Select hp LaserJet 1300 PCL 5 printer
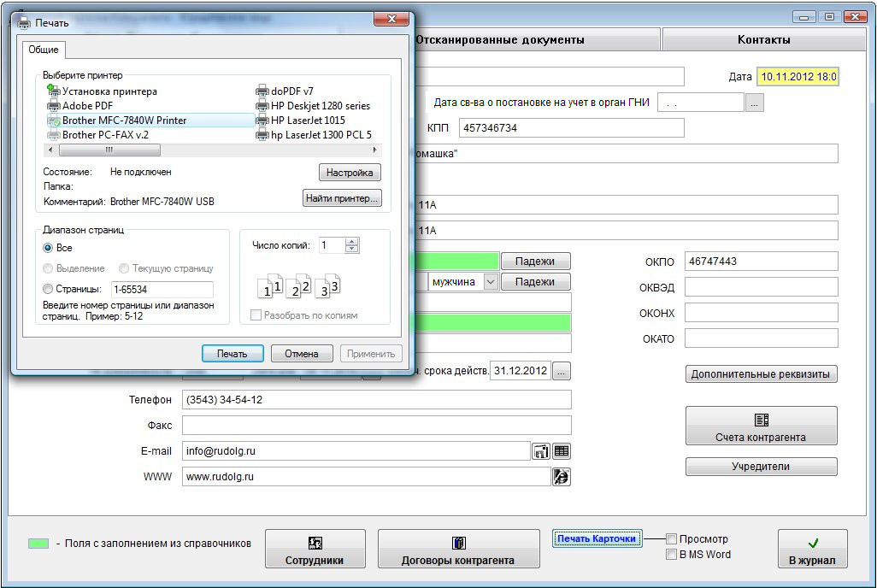 tap(314, 135)
